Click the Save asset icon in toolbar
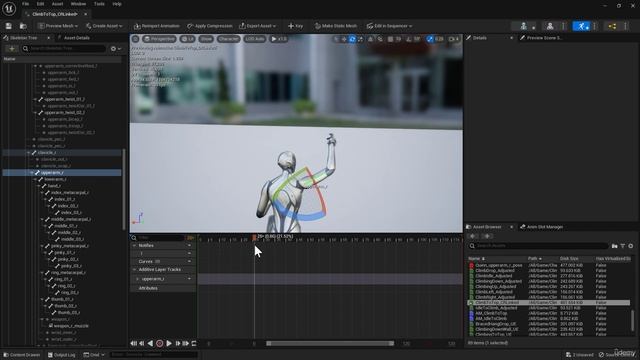The image size is (640, 360). [x=9, y=26]
